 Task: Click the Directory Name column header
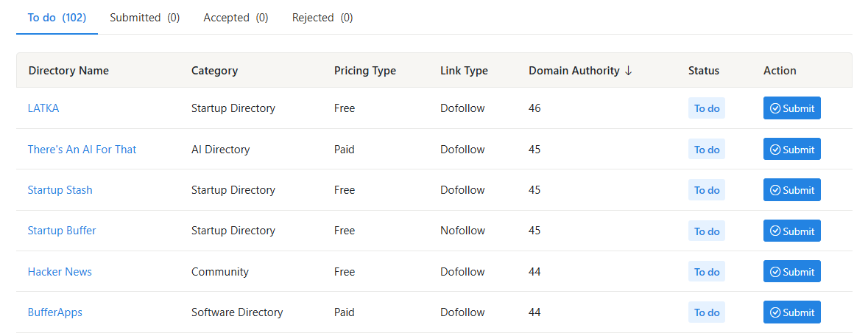point(68,71)
